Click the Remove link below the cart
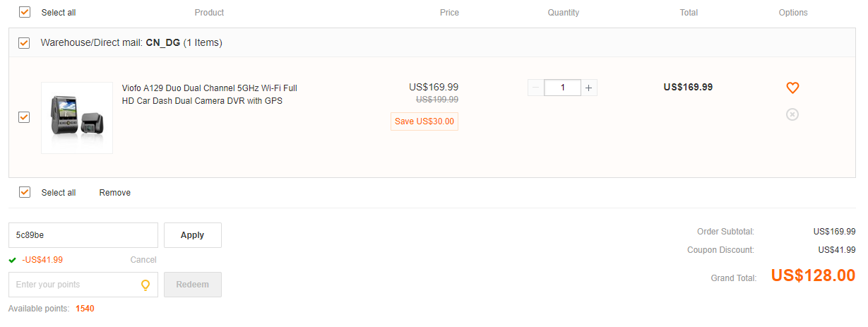 [x=114, y=193]
